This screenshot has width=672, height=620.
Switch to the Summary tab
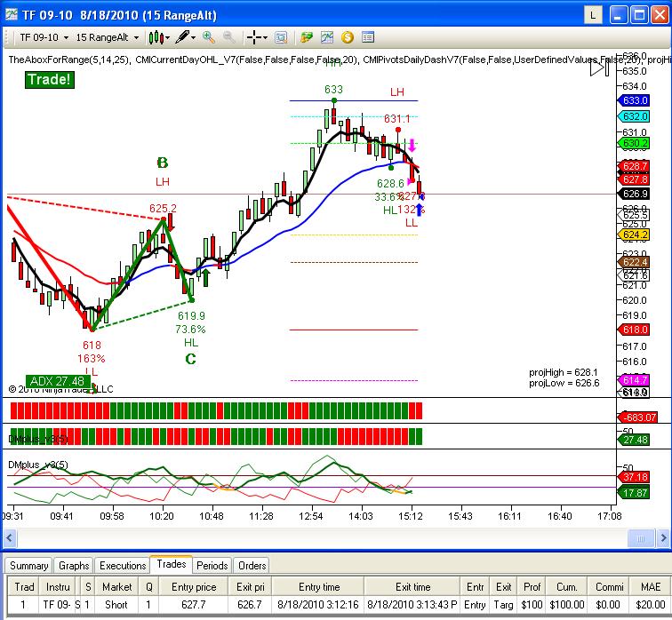tap(28, 566)
